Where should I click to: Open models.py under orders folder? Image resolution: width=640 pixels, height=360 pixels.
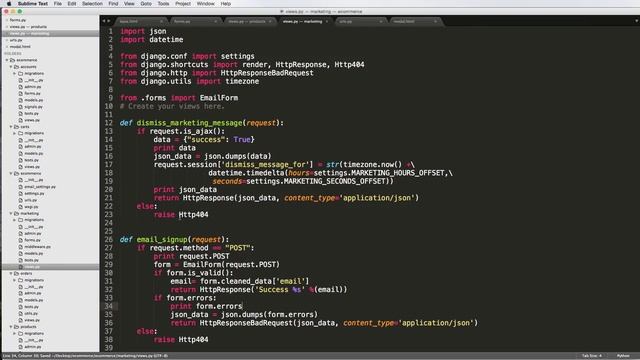pyautogui.click(x=33, y=300)
